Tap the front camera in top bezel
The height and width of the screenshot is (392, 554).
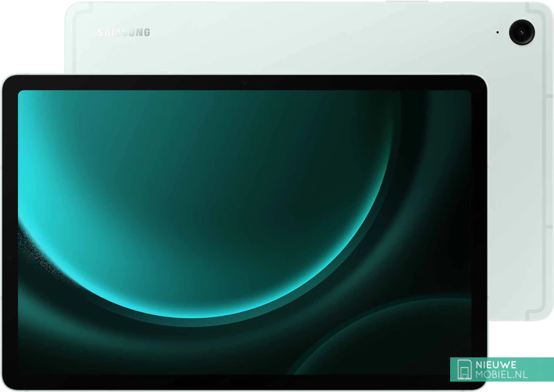[x=244, y=83]
